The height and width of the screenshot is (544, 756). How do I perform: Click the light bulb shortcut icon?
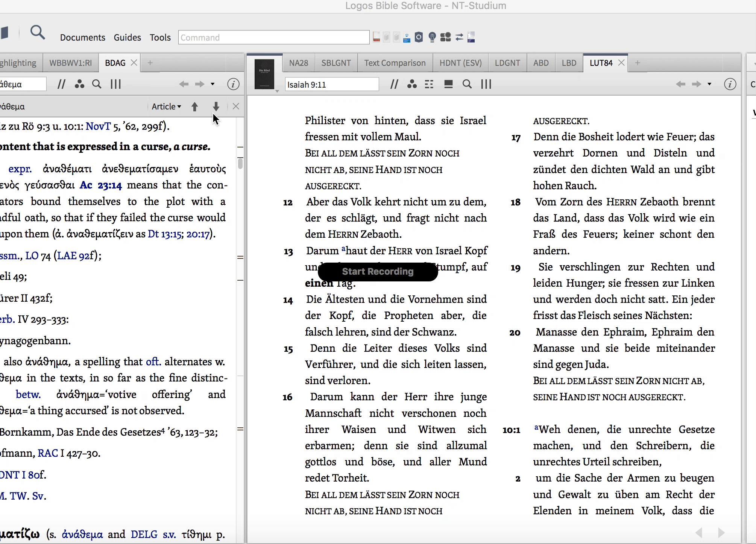[432, 37]
